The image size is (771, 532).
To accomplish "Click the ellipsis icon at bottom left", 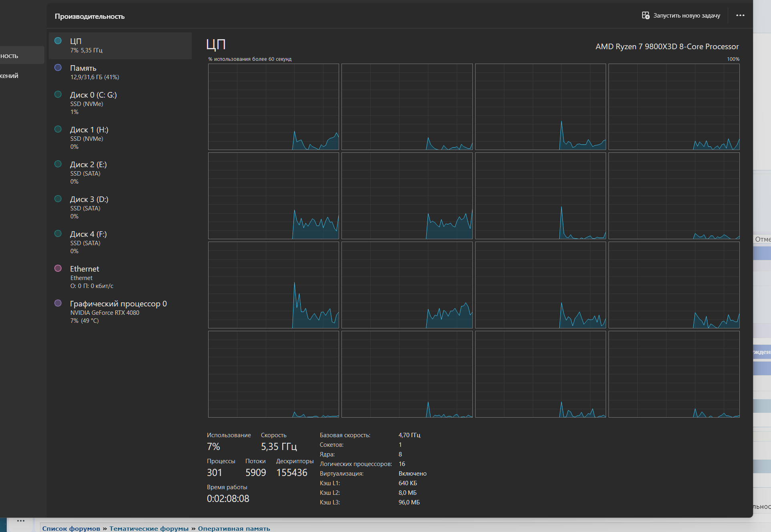I will [21, 521].
